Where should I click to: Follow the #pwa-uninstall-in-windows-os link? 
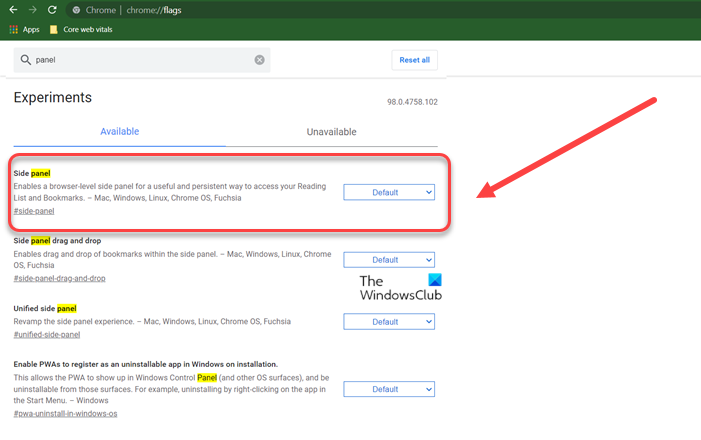(x=65, y=414)
